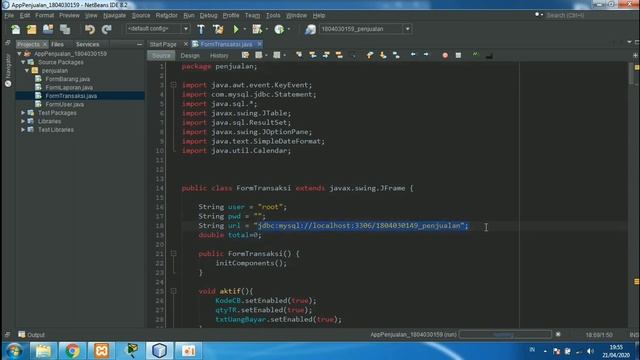Image resolution: width=640 pixels, height=360 pixels.
Task: Expand the Test Libraries node
Action: tap(23, 130)
